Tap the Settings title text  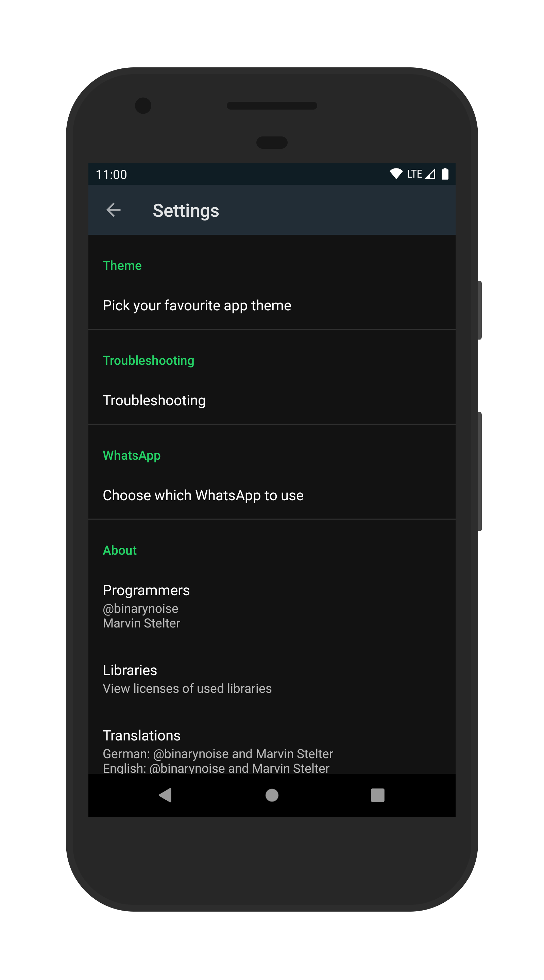pyautogui.click(x=186, y=211)
